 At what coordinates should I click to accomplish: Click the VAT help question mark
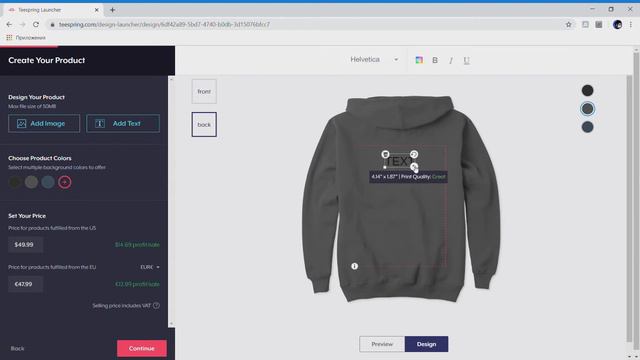click(156, 305)
